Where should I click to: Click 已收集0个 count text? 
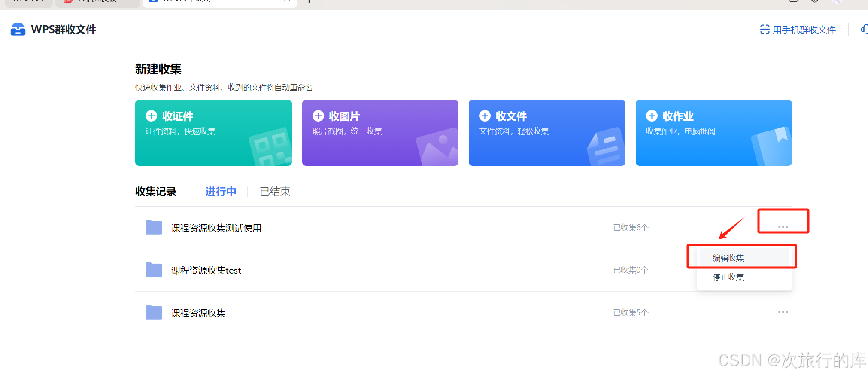631,270
